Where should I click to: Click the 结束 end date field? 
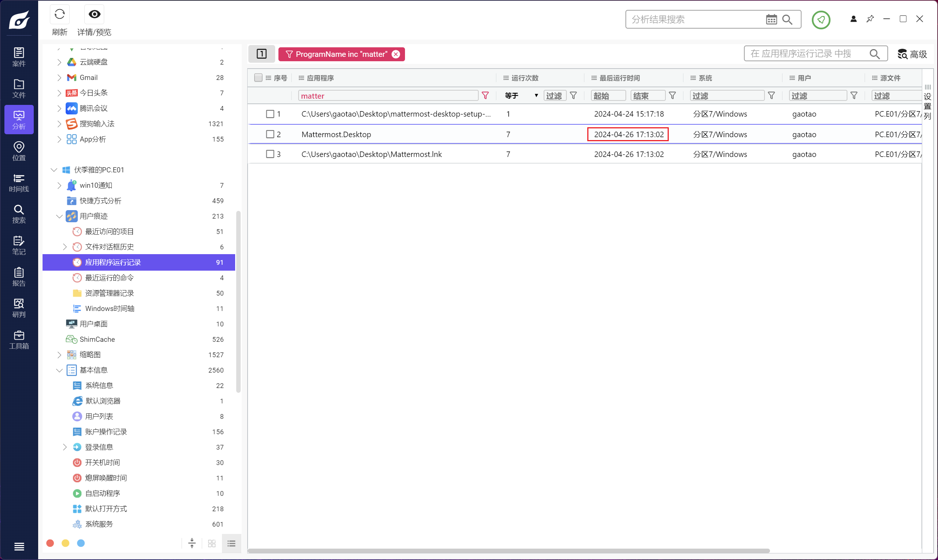tap(648, 95)
